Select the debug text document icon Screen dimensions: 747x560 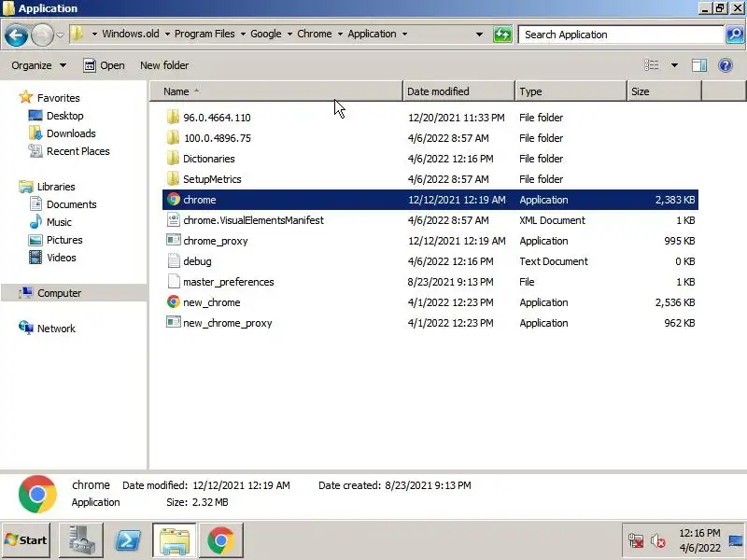174,260
